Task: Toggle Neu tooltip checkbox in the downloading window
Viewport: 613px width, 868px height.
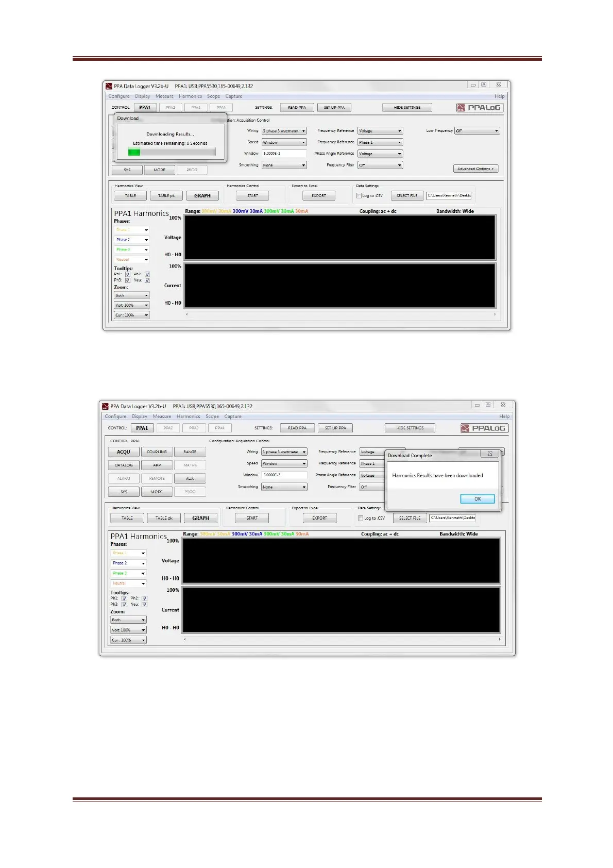Action: (147, 280)
